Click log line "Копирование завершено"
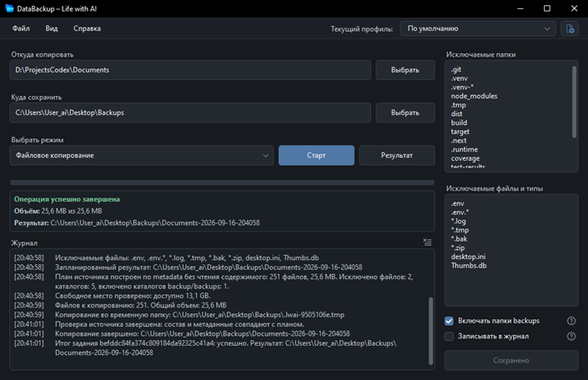 pos(202,333)
